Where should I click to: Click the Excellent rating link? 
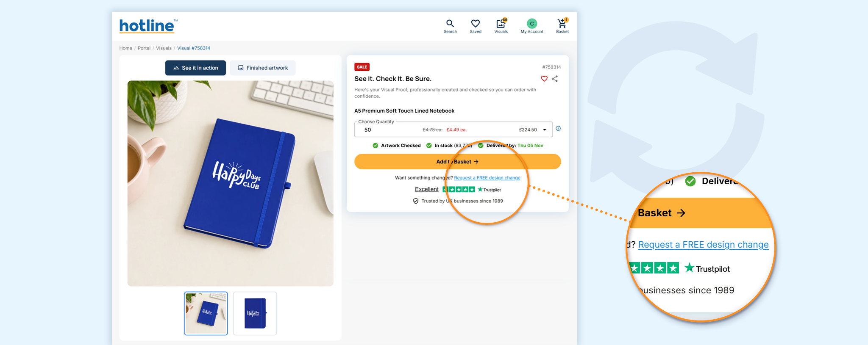click(x=427, y=189)
